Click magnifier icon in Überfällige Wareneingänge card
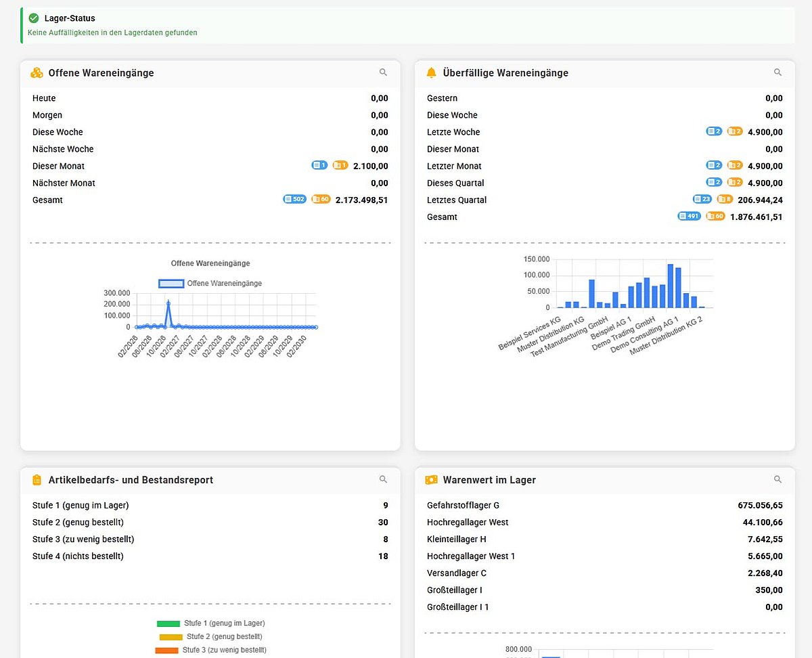812x658 pixels. coord(777,72)
